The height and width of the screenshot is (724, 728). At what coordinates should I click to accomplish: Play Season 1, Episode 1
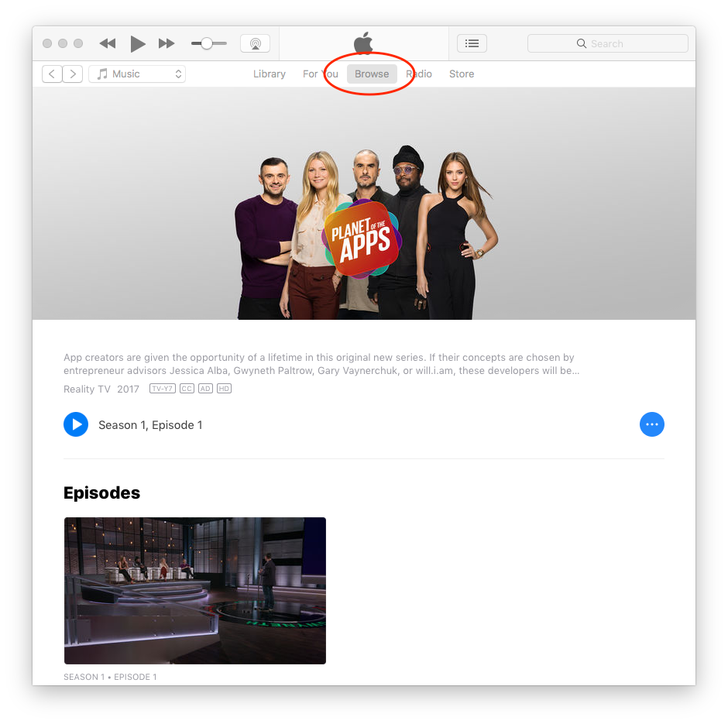[x=76, y=424]
